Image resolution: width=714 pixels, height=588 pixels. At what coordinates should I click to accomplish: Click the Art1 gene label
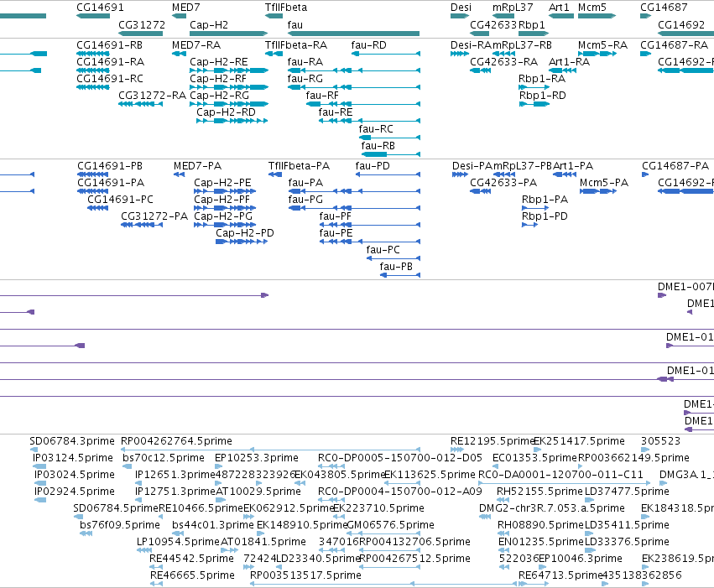click(559, 8)
